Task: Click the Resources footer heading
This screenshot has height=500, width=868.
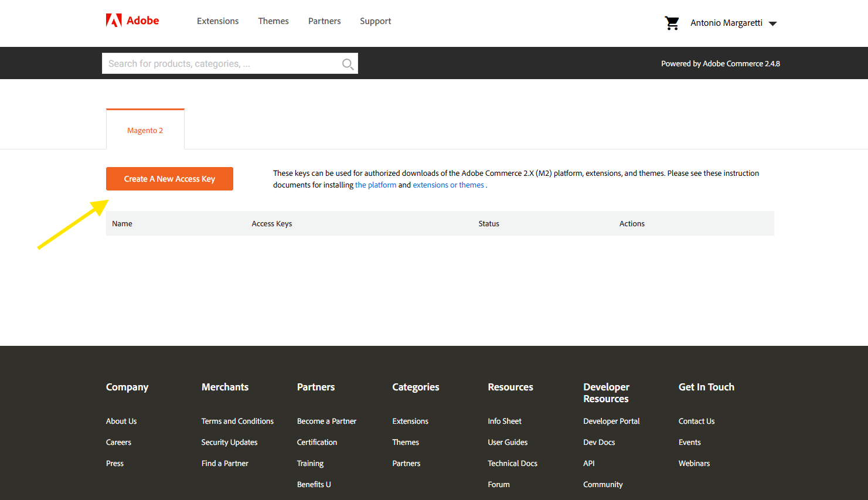Action: (510, 387)
